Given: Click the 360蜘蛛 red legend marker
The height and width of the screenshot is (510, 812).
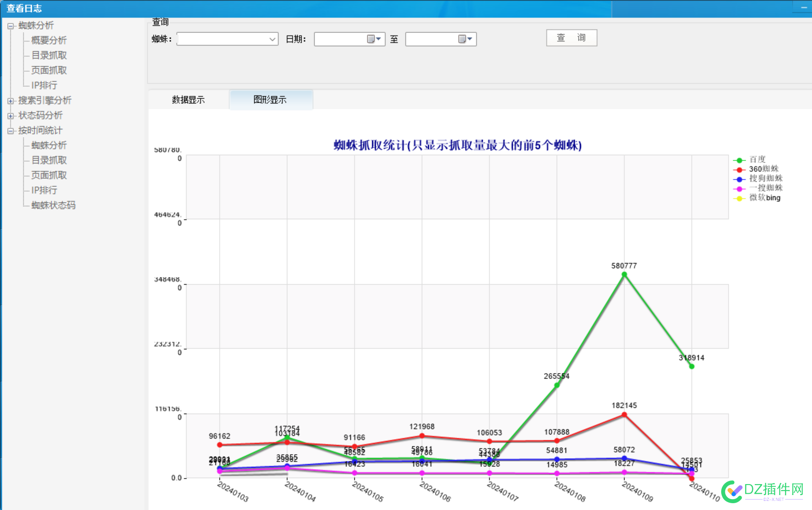Looking at the screenshot, I should [x=739, y=170].
